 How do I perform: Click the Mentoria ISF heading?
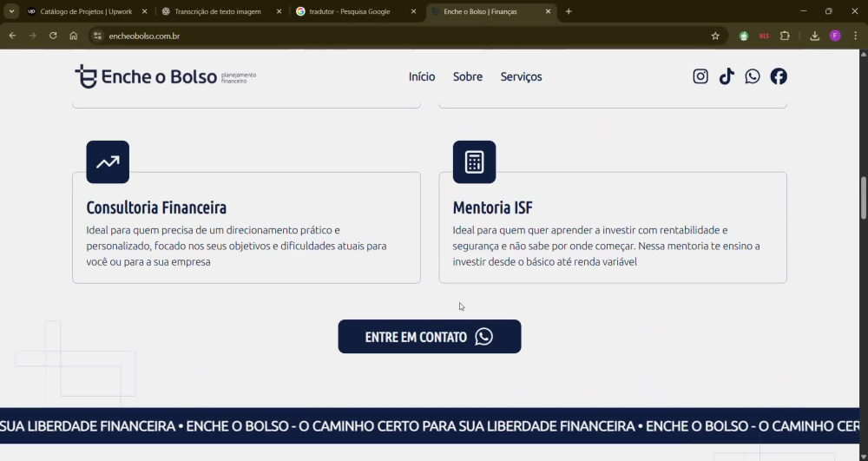[x=493, y=207]
